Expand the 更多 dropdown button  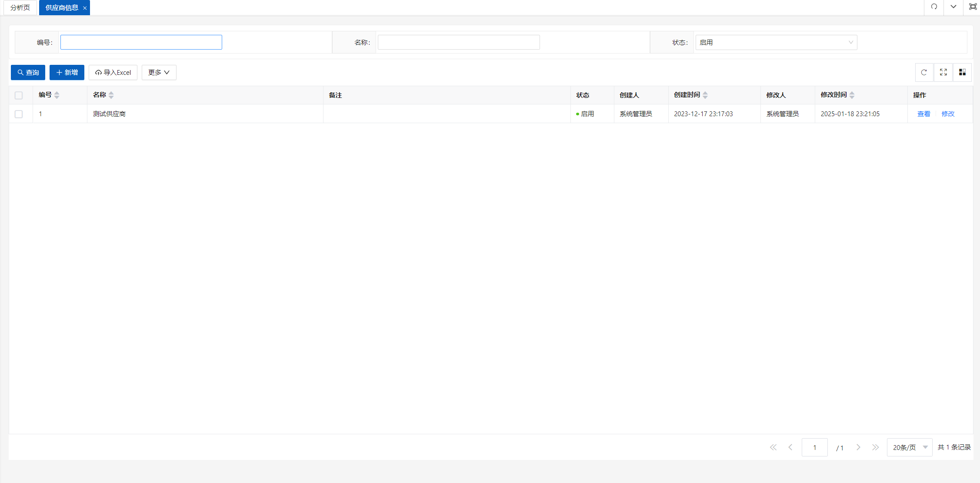pyautogui.click(x=159, y=72)
